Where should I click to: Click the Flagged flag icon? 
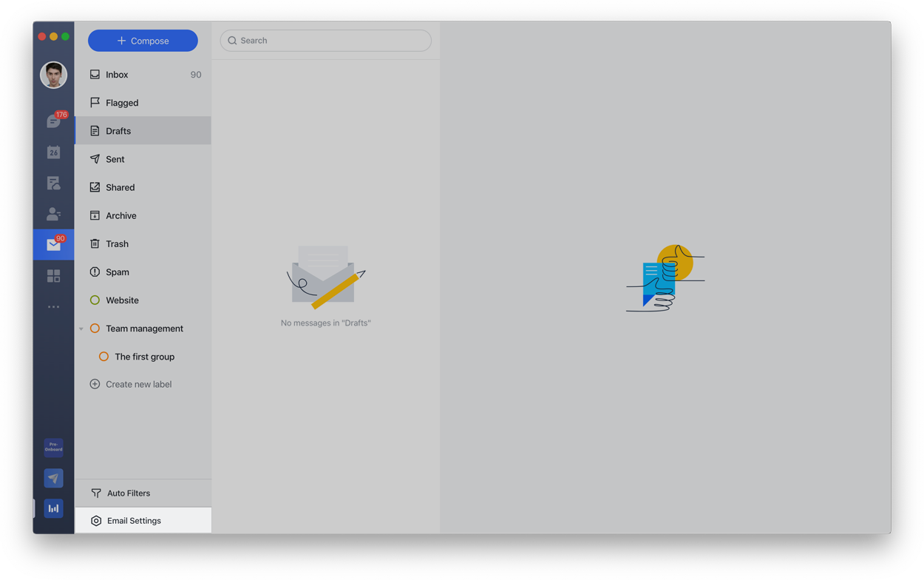pos(95,103)
